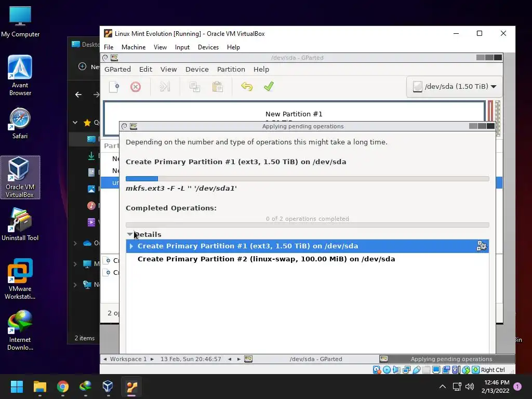
Task: Click the notification count badge
Action: coord(517,387)
